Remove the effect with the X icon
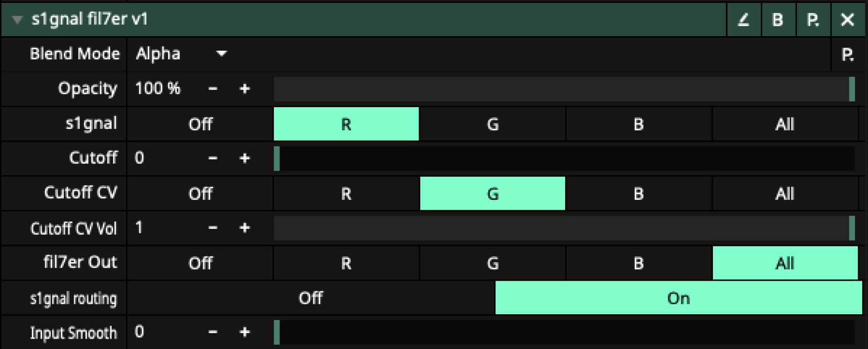 tap(847, 20)
